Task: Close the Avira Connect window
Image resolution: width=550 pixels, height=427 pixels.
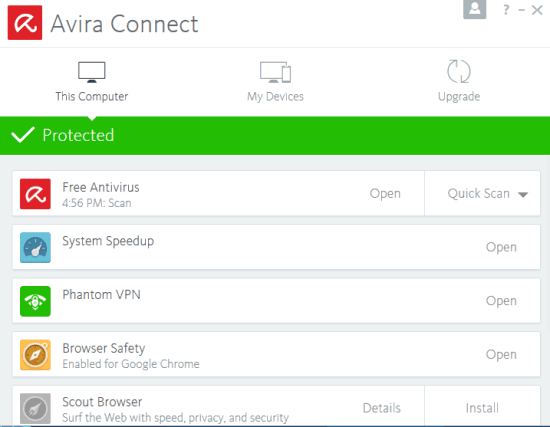Action: [x=537, y=10]
